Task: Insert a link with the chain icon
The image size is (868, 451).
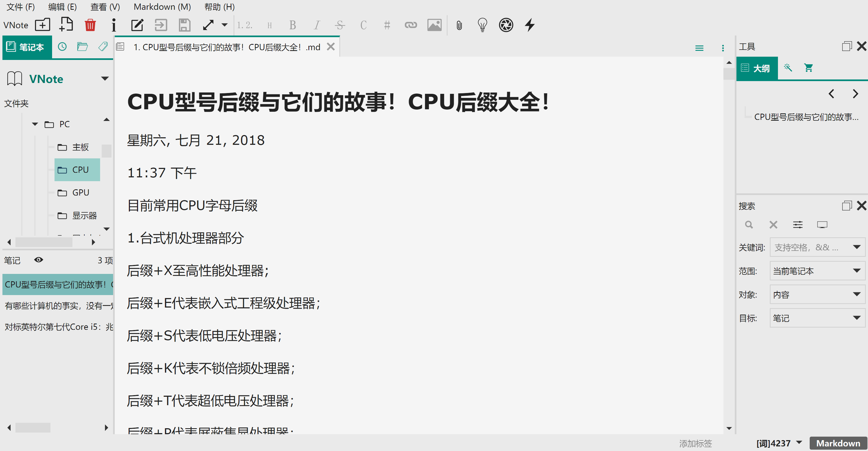Action: [411, 25]
